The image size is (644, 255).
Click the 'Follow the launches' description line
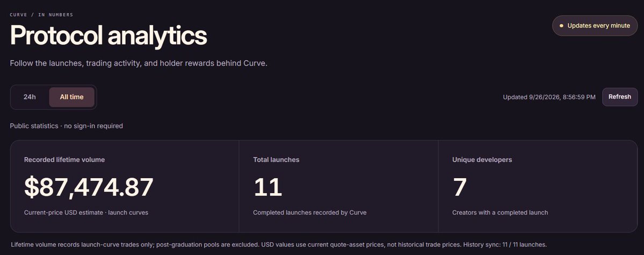pos(139,64)
